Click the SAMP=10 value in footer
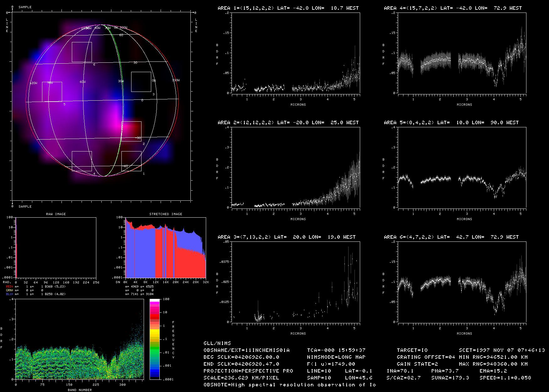The height and width of the screenshot is (392, 549). (319, 378)
